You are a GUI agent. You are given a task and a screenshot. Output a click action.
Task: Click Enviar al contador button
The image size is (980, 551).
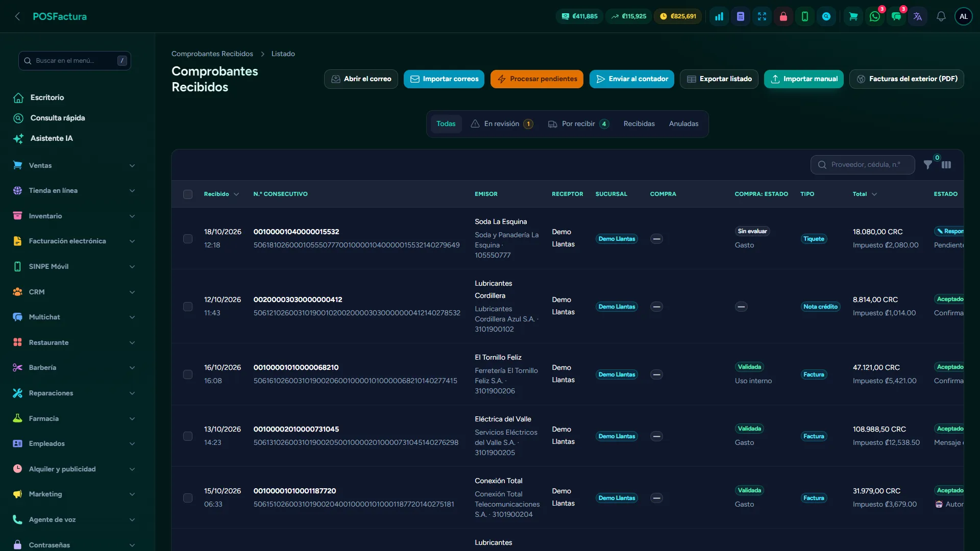[632, 79]
